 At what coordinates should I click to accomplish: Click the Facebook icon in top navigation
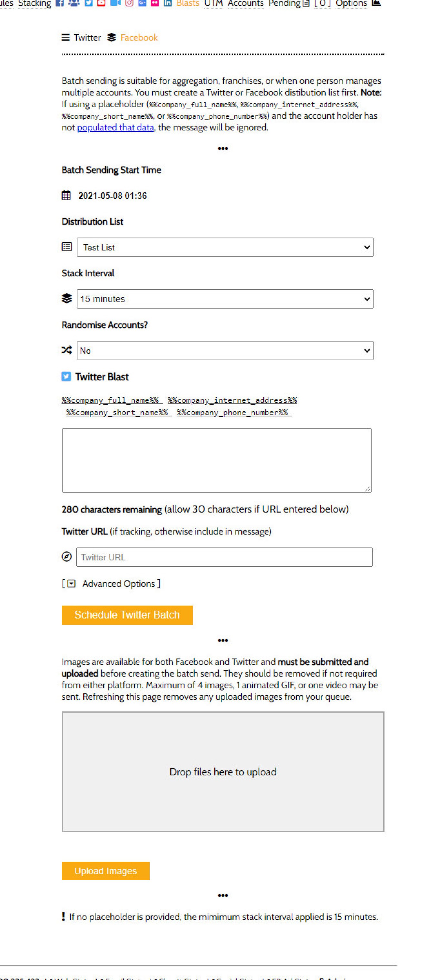click(x=60, y=3)
